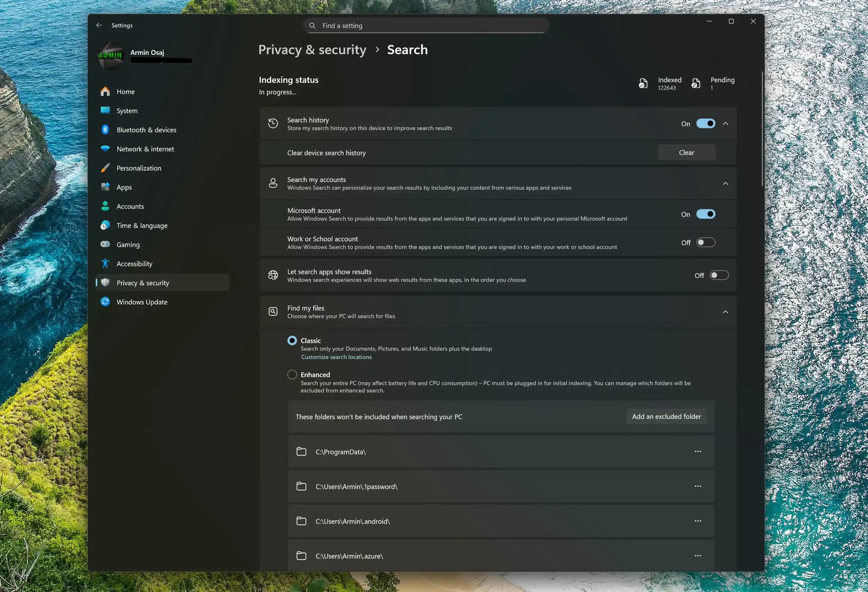
Task: Click folder icon for .android folder
Action: pos(301,521)
